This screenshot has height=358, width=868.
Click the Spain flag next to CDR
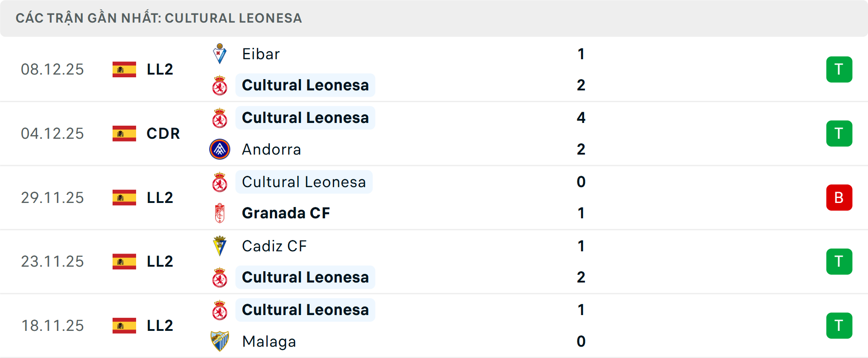point(123,133)
